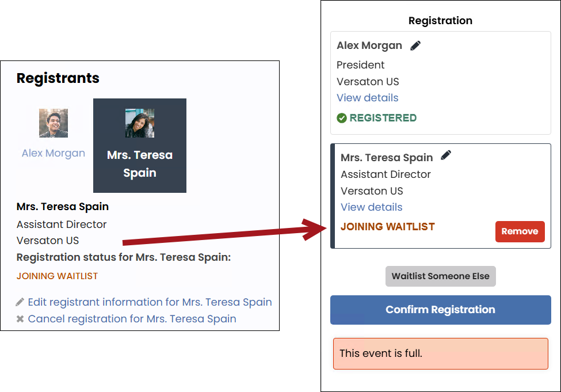Click the pencil icon before Edit registrant information
561x392 pixels.
(20, 302)
